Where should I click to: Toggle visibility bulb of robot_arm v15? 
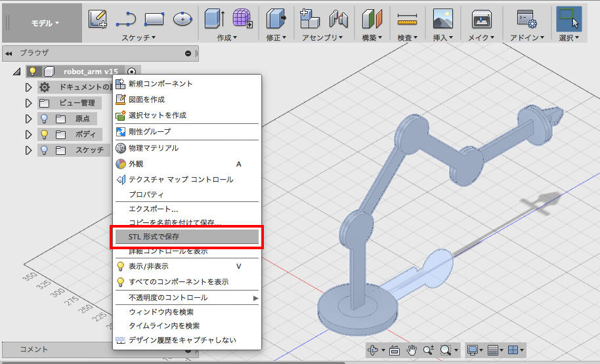[33, 71]
